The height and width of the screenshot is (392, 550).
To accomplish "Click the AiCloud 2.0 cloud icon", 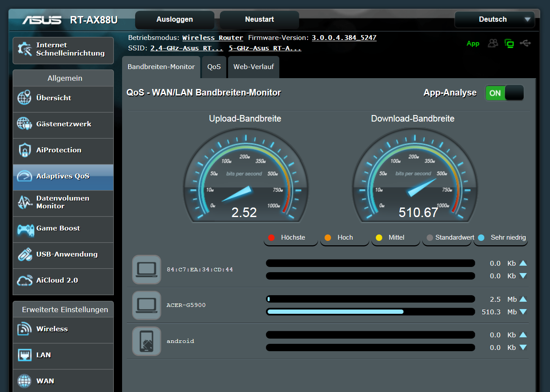I will (x=25, y=280).
